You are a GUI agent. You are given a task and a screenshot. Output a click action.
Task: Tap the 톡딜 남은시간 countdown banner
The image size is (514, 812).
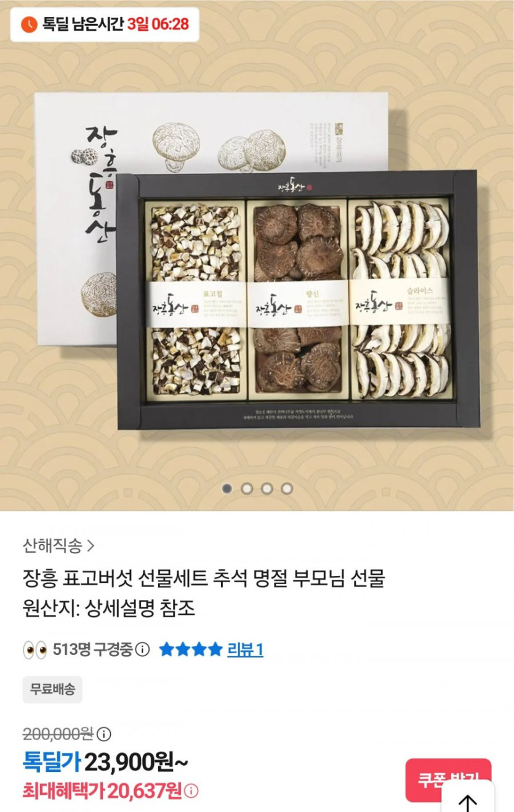pos(105,25)
